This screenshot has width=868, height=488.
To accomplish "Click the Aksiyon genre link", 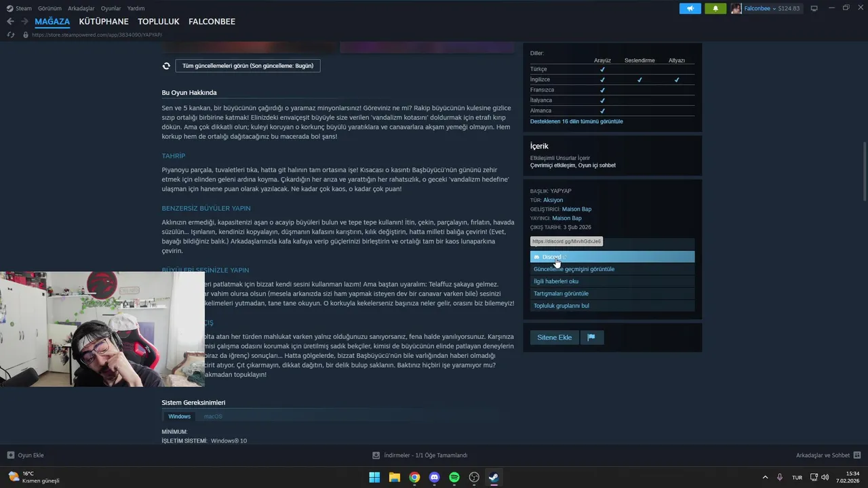I will [x=553, y=200].
